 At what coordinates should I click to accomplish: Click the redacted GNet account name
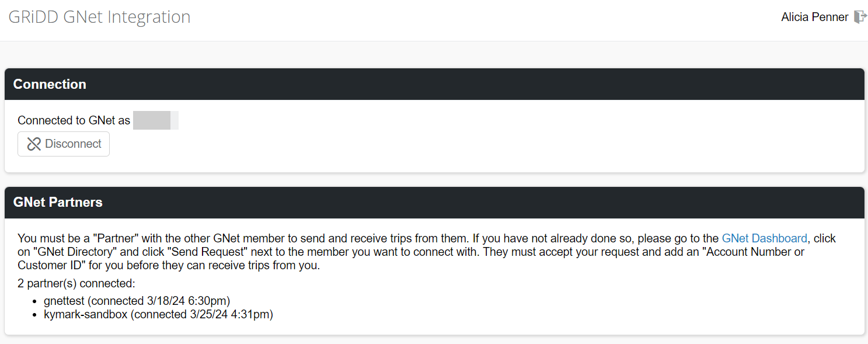[156, 120]
